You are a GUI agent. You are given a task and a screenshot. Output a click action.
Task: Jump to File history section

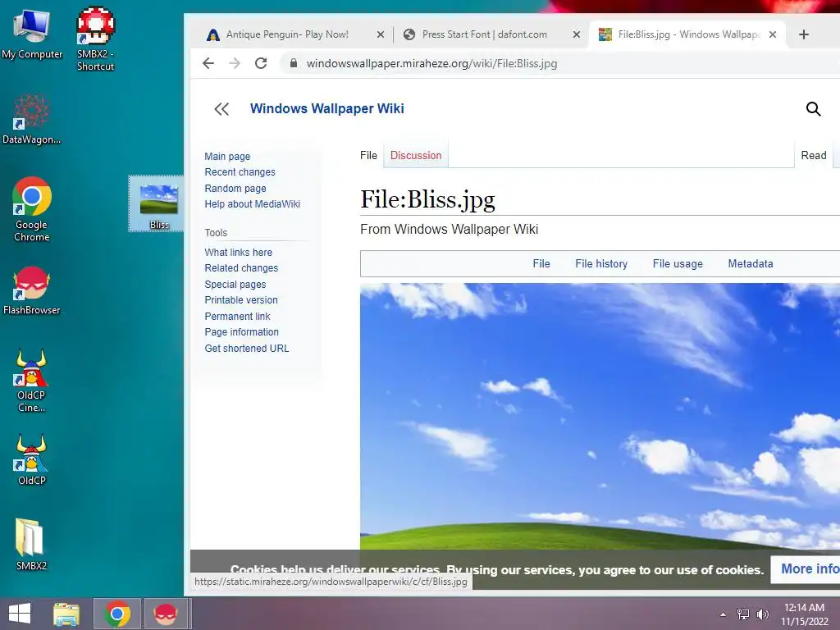coord(601,263)
